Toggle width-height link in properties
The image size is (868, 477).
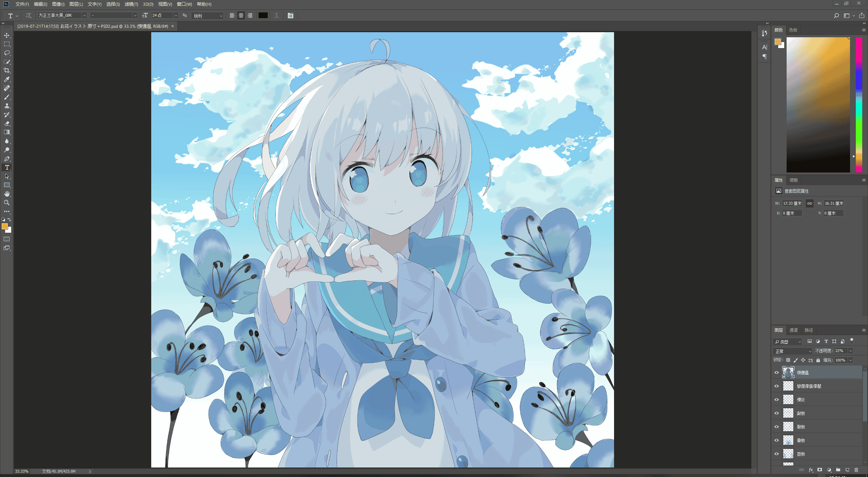809,203
